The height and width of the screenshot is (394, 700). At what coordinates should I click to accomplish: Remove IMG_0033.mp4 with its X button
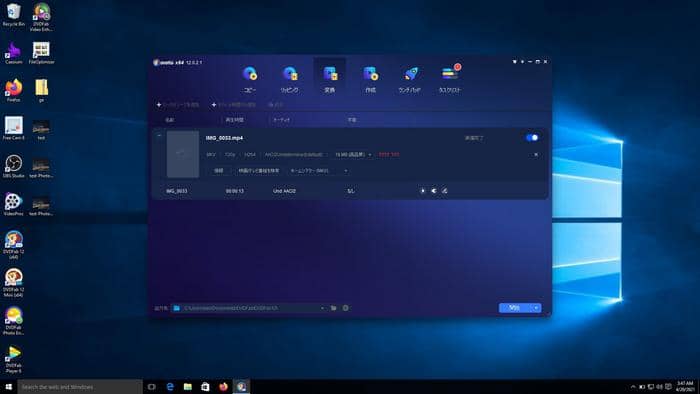(536, 154)
